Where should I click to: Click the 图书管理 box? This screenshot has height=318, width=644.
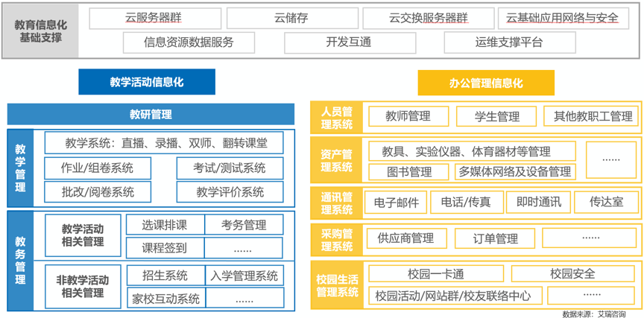point(409,172)
